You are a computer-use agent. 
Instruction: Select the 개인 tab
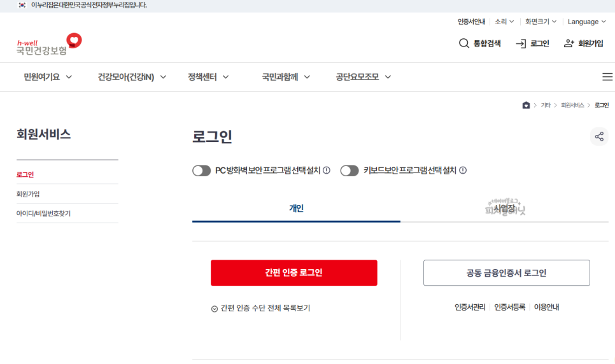pos(296,208)
